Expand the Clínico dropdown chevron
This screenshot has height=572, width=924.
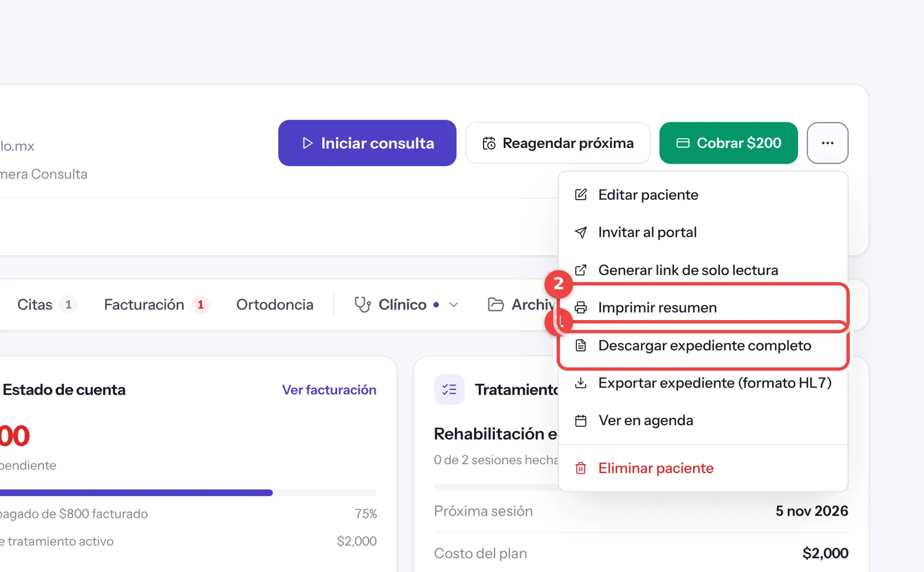click(x=454, y=304)
